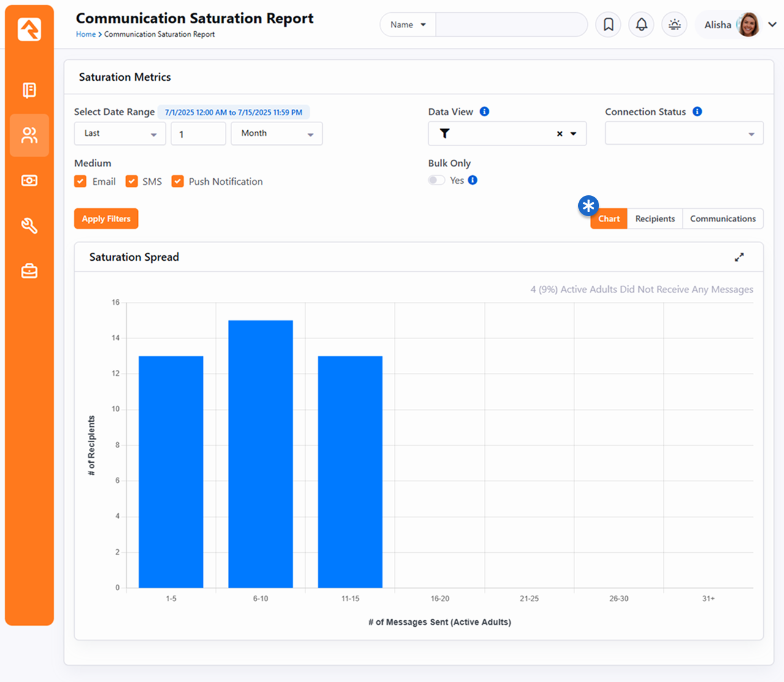
Task: Open the notifications bell
Action: click(641, 24)
